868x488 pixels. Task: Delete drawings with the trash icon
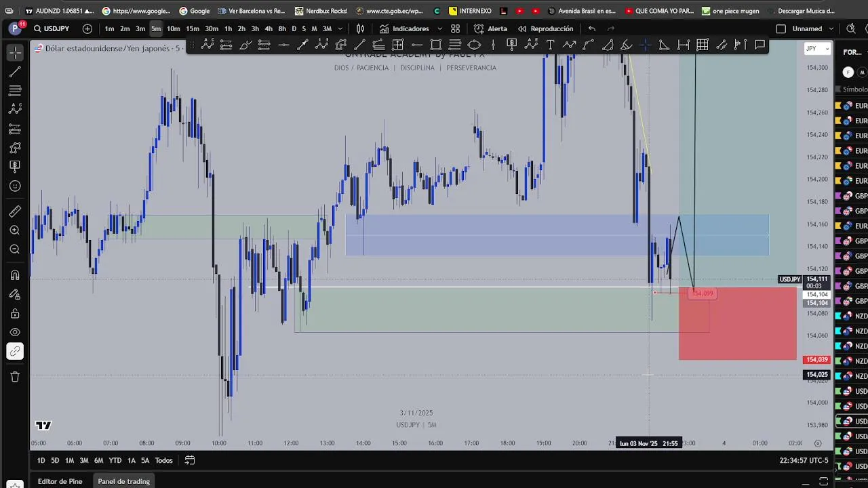[x=15, y=377]
